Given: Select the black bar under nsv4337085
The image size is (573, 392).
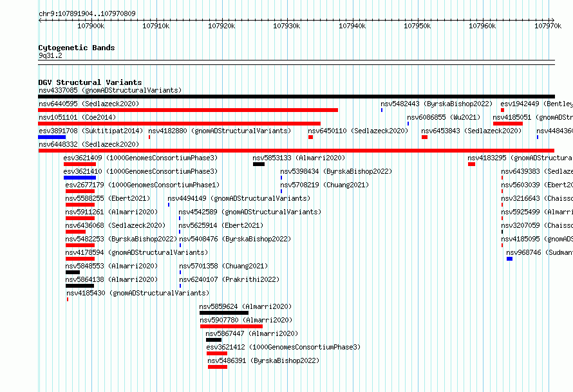Looking at the screenshot, I should 296,97.
